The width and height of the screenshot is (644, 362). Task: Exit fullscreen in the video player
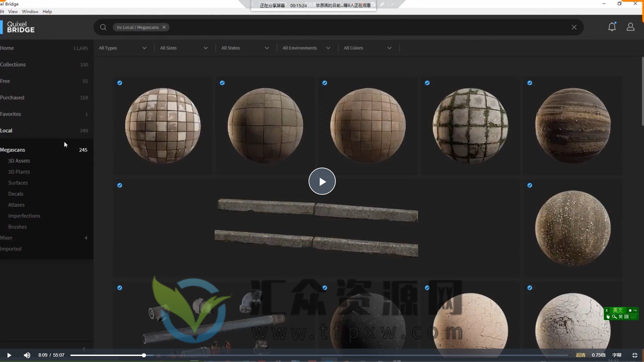(x=635, y=355)
